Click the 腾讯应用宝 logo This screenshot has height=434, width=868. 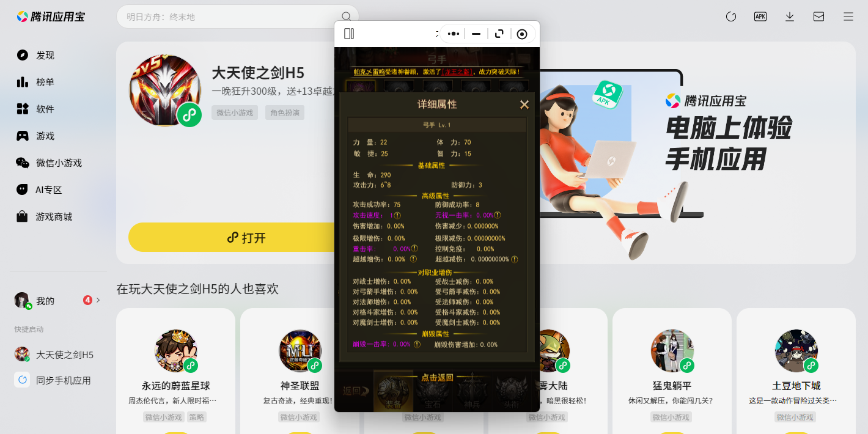coord(51,17)
